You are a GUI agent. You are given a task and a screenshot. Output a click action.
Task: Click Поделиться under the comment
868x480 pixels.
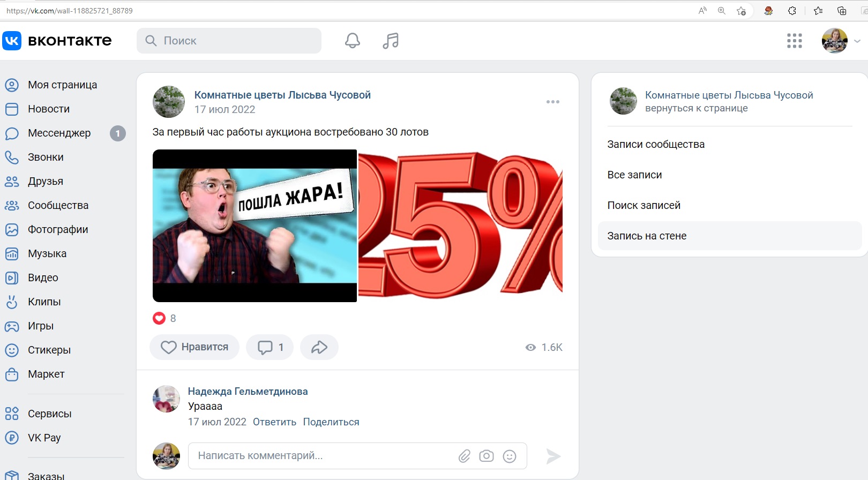click(x=331, y=422)
